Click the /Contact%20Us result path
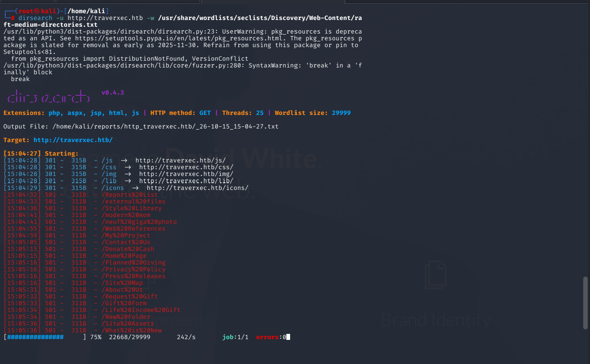This screenshot has height=364, width=590. 126,242
